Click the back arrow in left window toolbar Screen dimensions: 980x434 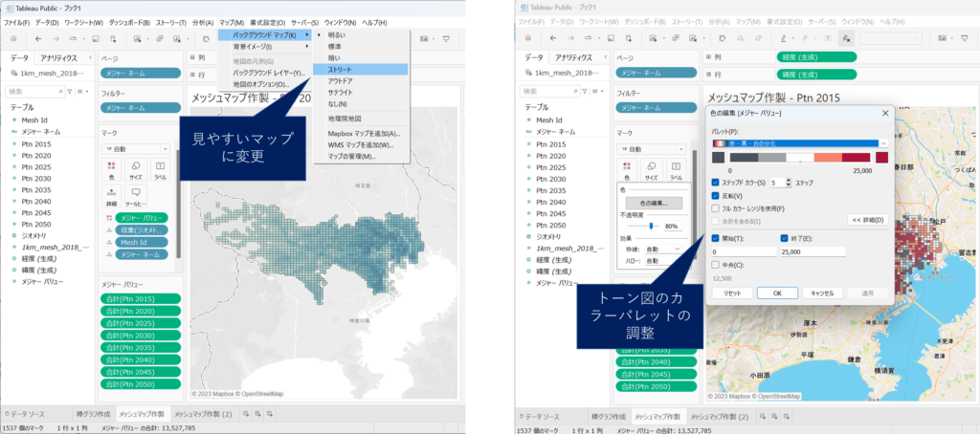(x=37, y=38)
